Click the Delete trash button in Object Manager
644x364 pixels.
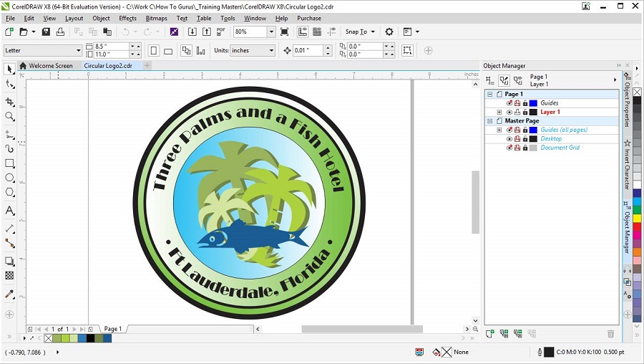pyautogui.click(x=611, y=334)
